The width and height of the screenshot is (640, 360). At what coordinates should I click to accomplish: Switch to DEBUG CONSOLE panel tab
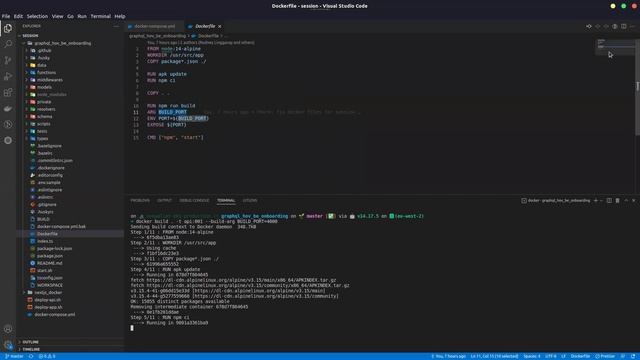click(x=194, y=200)
